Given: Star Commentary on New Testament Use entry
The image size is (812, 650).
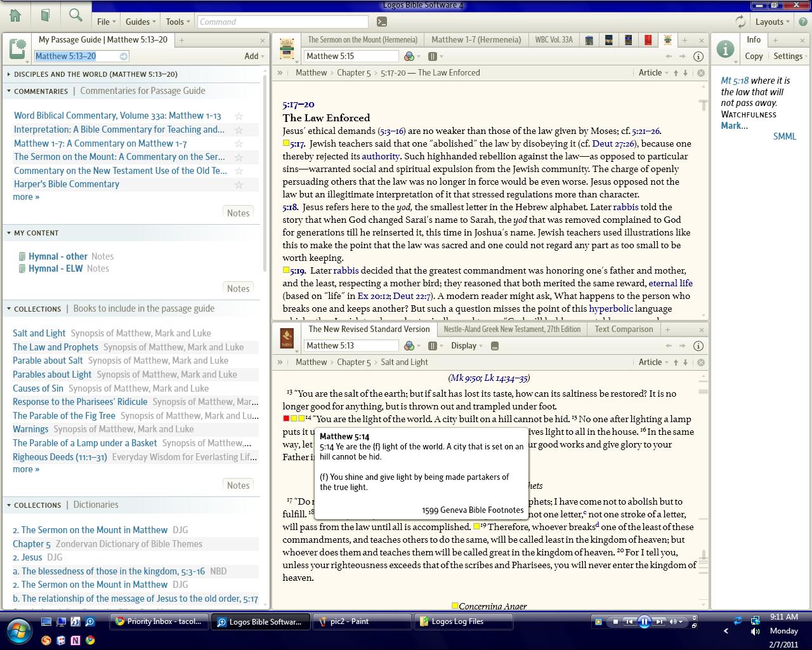Looking at the screenshot, I should pyautogui.click(x=239, y=171).
